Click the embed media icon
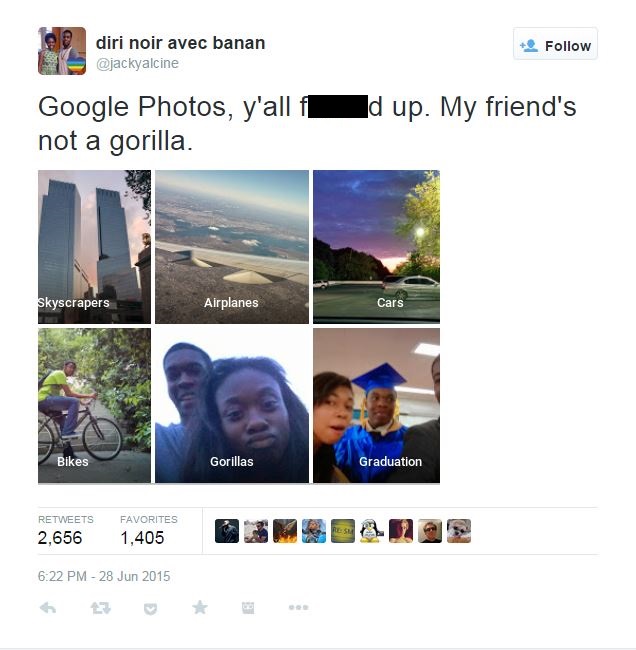The width and height of the screenshot is (636, 650). 248,608
